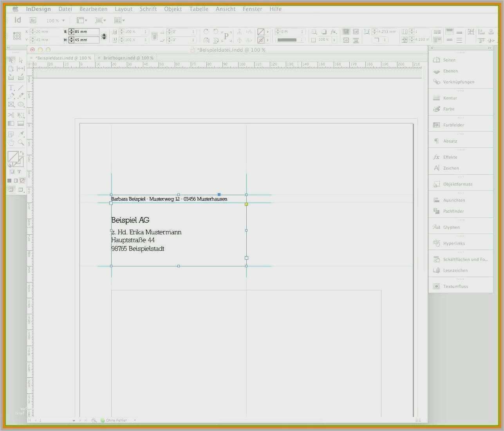Screen dimensions: 504x431
Task: Swap fill and stroke colors
Action: [x=22, y=153]
